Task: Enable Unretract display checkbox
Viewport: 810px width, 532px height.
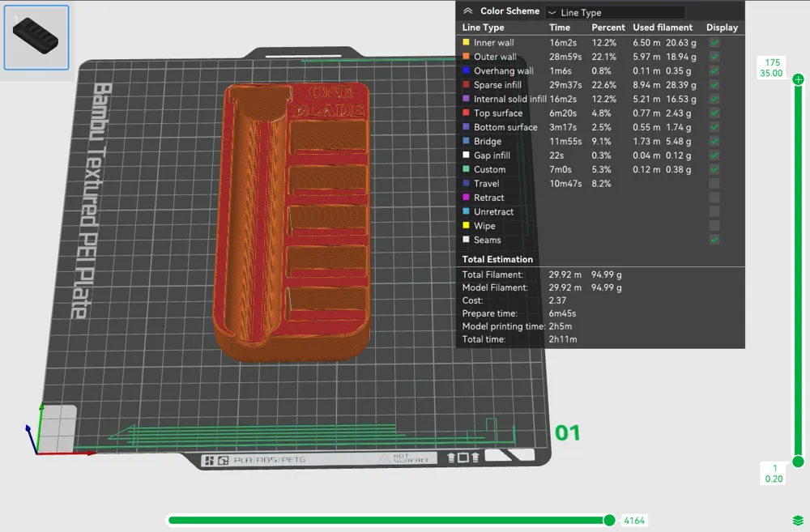Action: click(714, 212)
